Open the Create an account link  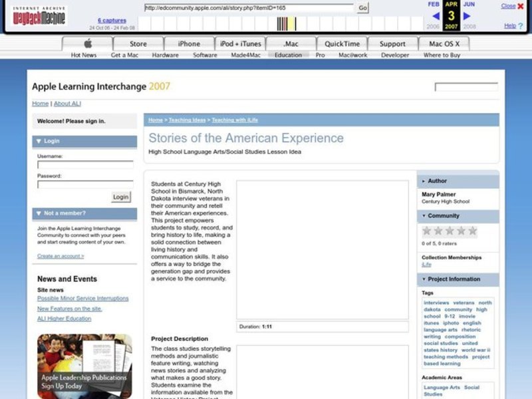click(x=60, y=255)
